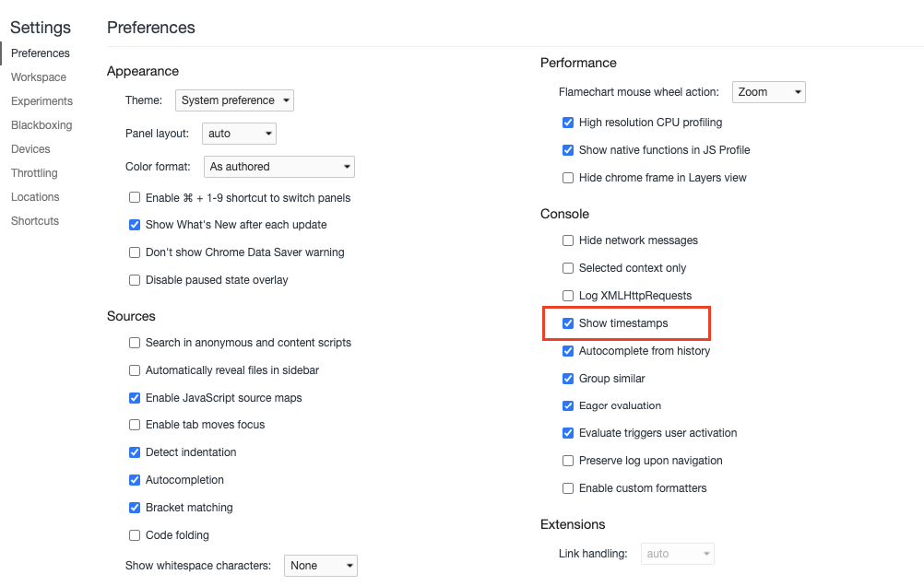The width and height of the screenshot is (924, 586).
Task: Uncheck Show timestamps in Console
Action: pyautogui.click(x=569, y=323)
